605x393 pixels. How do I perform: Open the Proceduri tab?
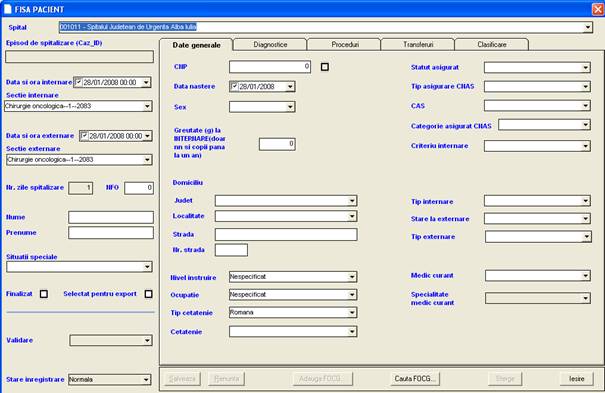click(x=345, y=45)
